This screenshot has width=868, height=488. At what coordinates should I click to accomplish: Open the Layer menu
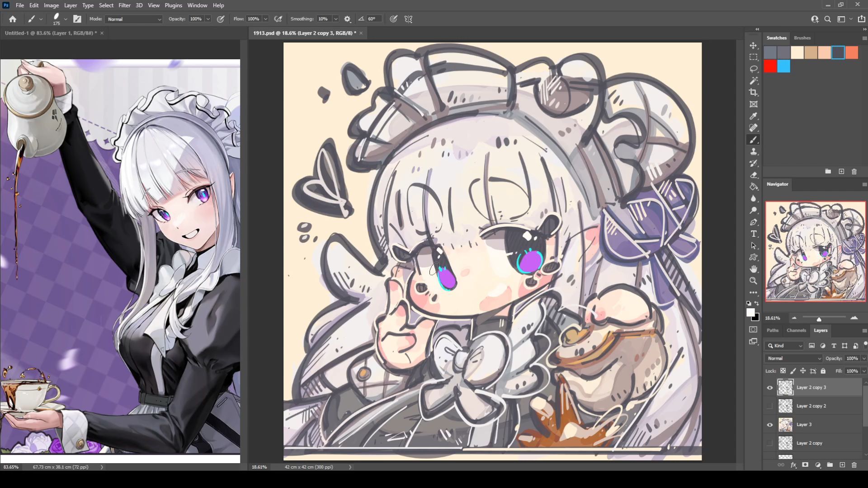click(x=70, y=5)
